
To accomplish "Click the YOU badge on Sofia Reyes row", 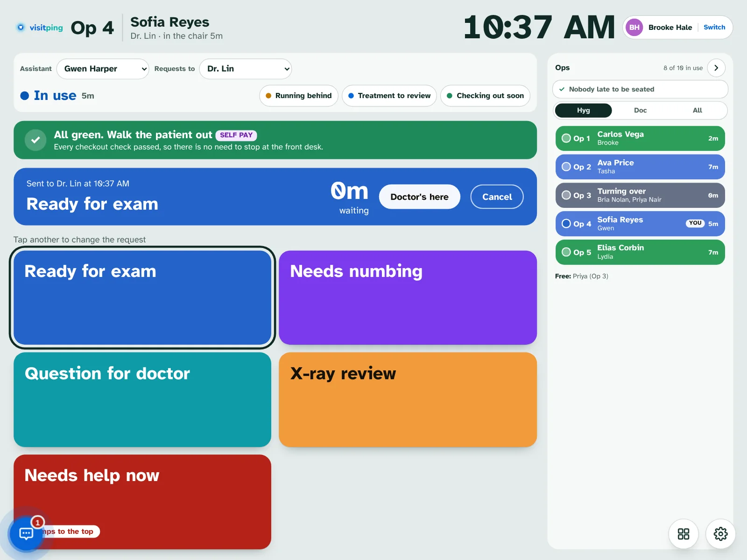I will point(695,223).
